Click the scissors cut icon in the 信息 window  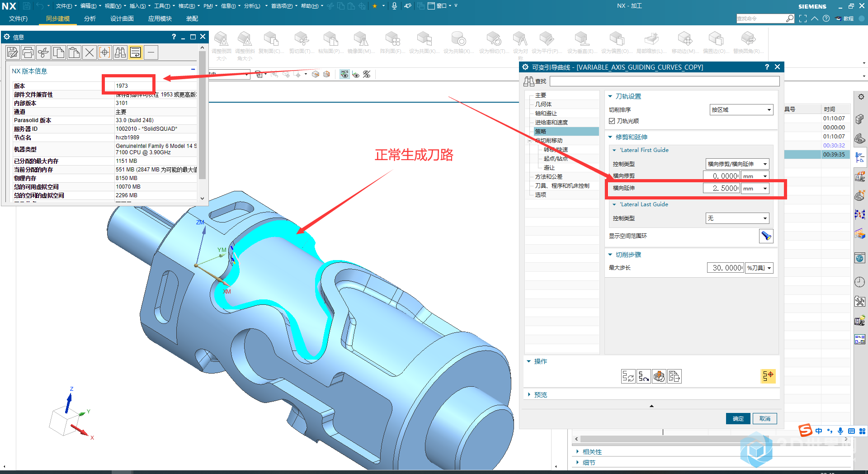click(x=43, y=52)
